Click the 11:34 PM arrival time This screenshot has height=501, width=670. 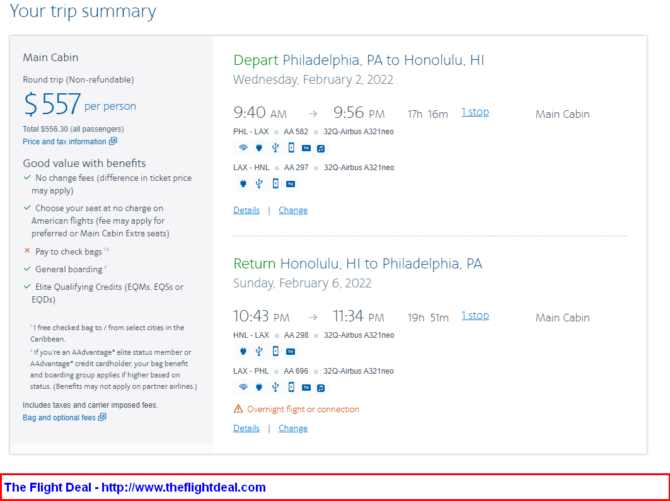coord(359,316)
